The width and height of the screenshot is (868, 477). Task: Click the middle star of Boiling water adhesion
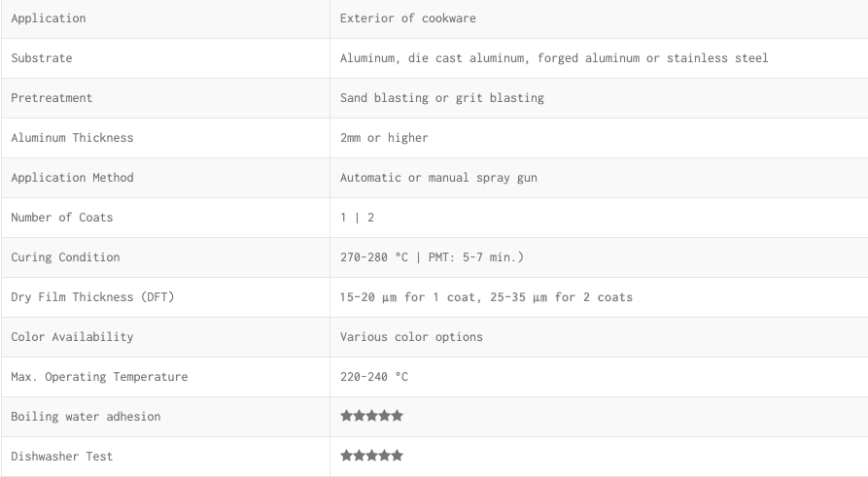click(x=371, y=416)
